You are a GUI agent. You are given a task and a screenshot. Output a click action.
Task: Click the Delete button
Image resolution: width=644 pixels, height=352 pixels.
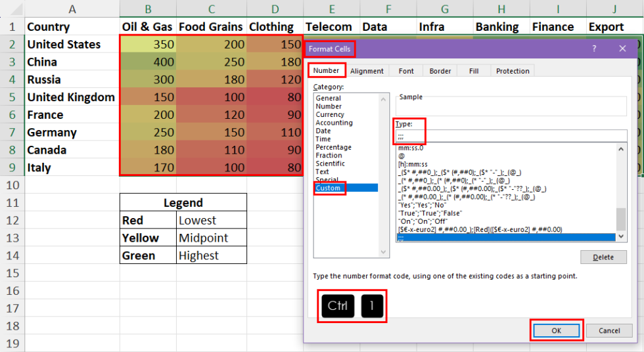(603, 257)
